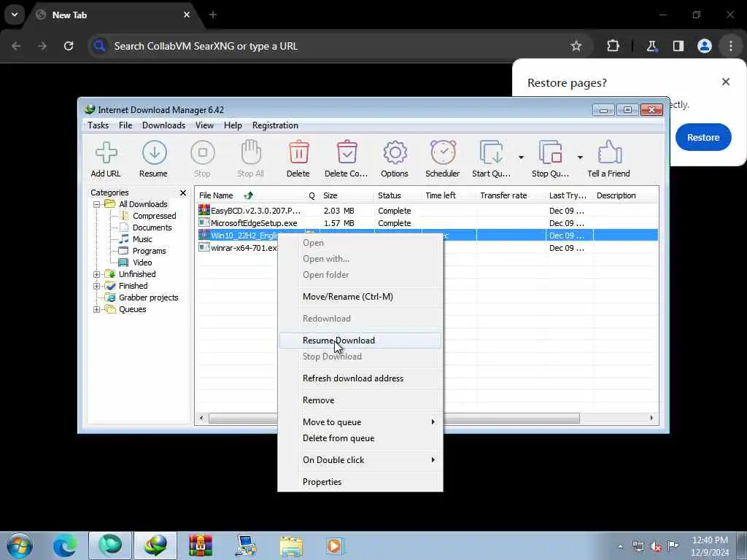Close the Categories panel
747x560 pixels.
point(183,192)
